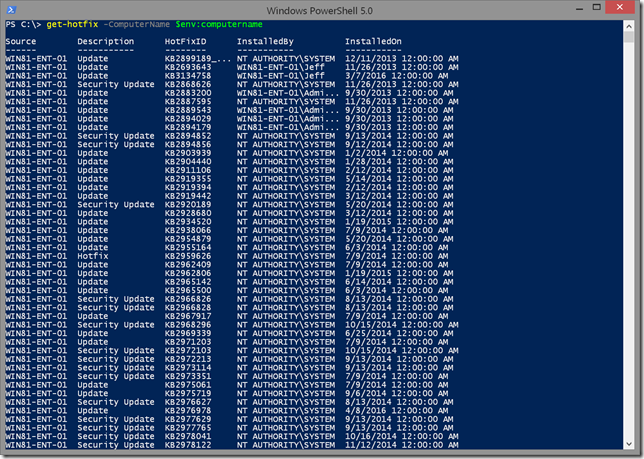Click hotfix ID KB2919442

coord(188,196)
